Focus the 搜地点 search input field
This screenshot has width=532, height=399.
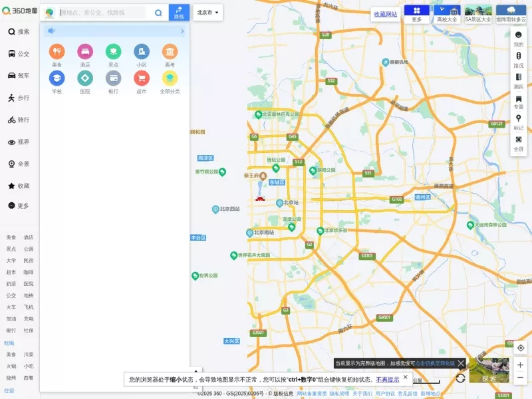click(103, 13)
